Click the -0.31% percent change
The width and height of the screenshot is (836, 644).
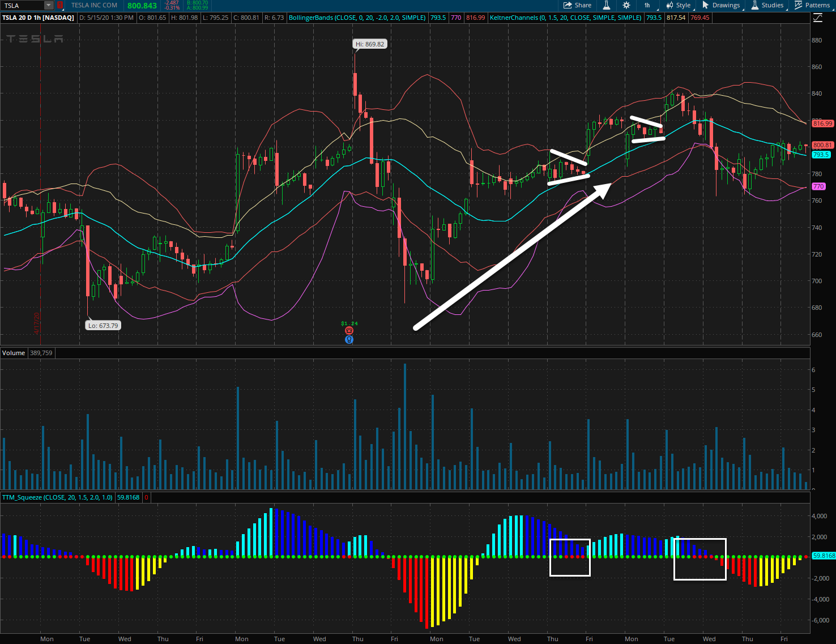click(172, 8)
